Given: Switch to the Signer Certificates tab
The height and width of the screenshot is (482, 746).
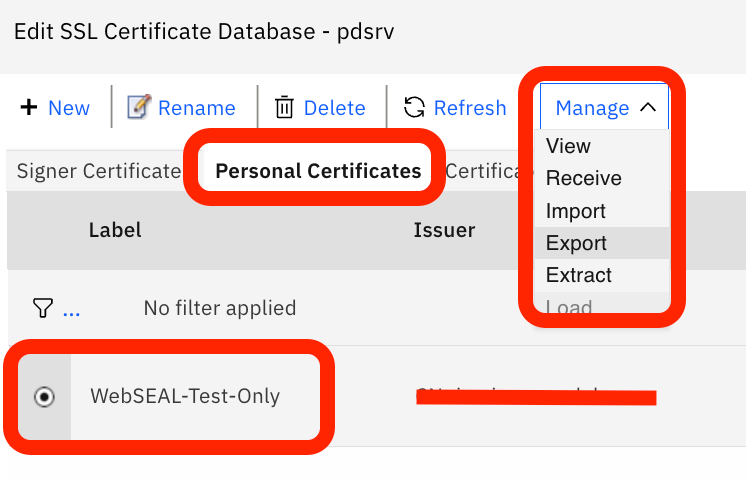Looking at the screenshot, I should pyautogui.click(x=98, y=171).
